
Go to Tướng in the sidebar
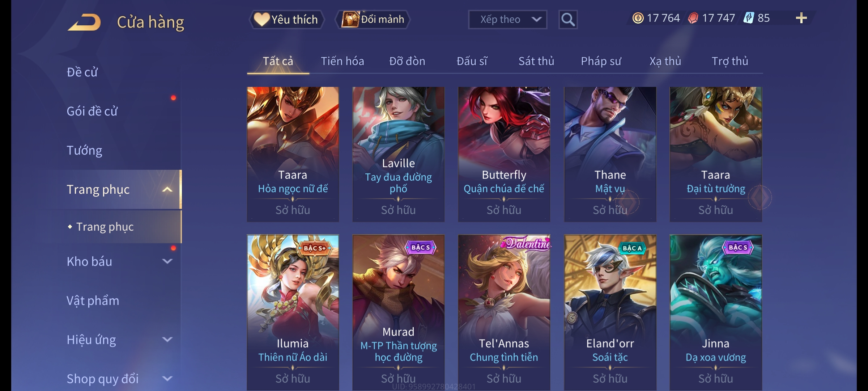point(84,150)
